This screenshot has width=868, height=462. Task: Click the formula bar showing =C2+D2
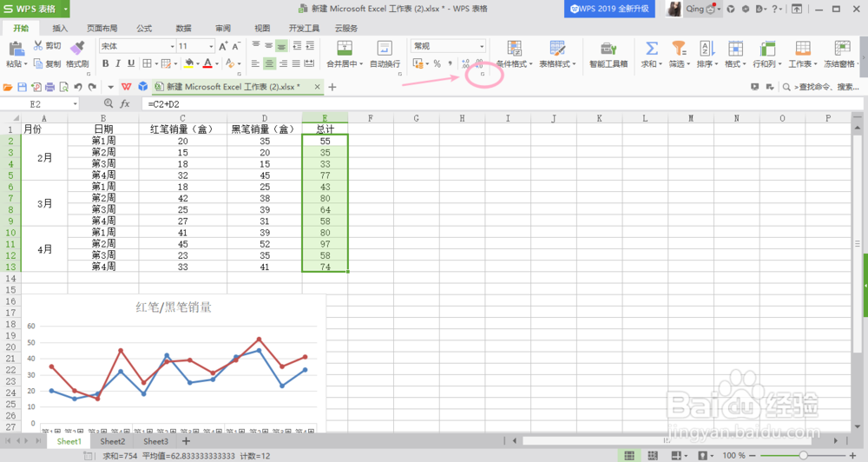502,103
